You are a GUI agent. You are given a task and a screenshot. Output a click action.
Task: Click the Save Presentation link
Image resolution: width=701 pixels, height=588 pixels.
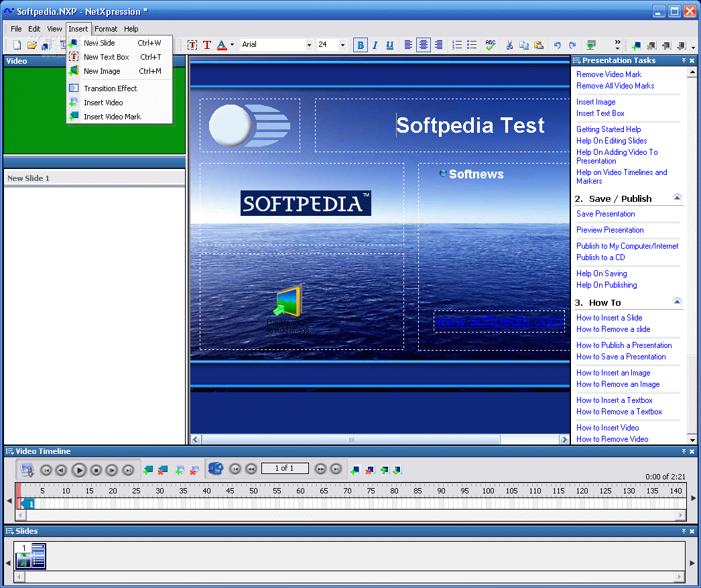605,214
